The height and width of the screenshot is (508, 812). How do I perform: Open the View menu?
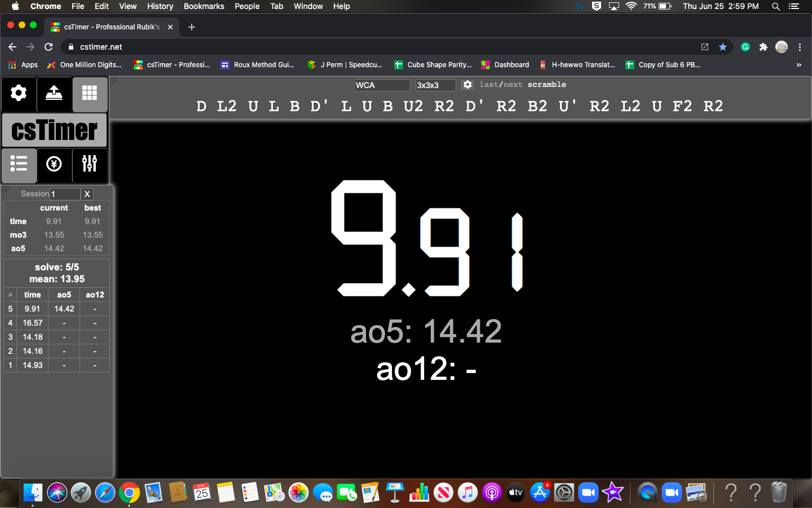click(127, 6)
